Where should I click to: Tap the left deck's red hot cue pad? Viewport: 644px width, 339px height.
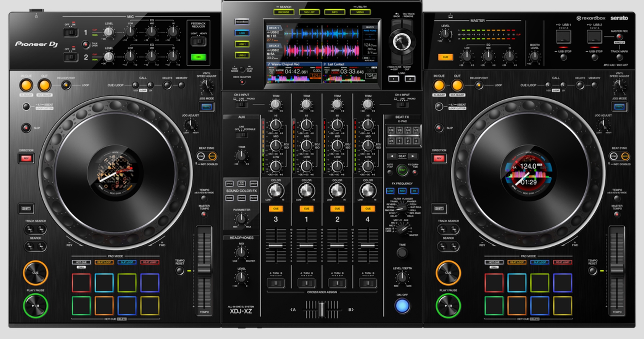pyautogui.click(x=81, y=283)
